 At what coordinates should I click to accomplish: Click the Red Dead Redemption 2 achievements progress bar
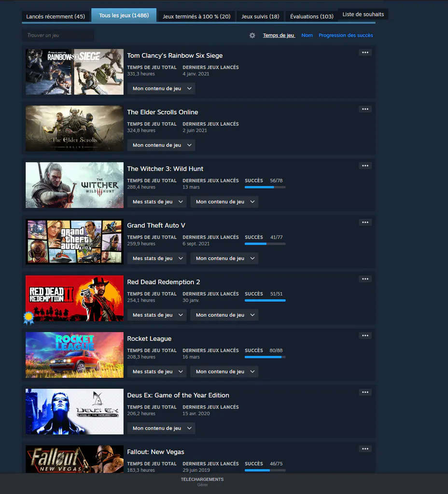pyautogui.click(x=265, y=301)
